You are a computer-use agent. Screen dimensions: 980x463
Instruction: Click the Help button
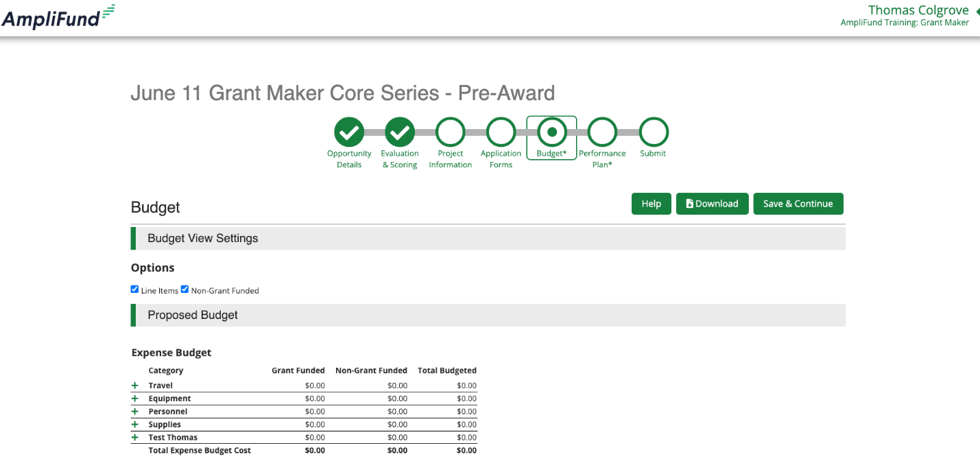[x=651, y=204]
